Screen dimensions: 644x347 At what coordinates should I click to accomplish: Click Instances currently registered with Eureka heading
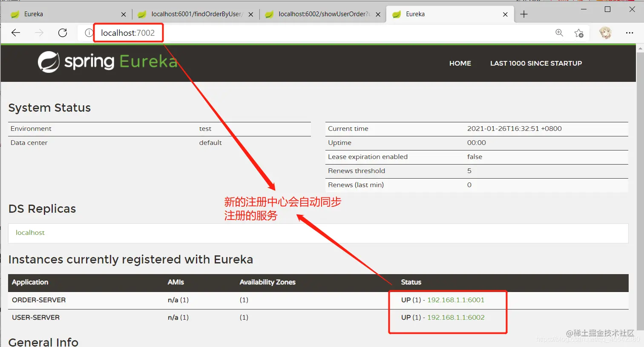tap(131, 260)
